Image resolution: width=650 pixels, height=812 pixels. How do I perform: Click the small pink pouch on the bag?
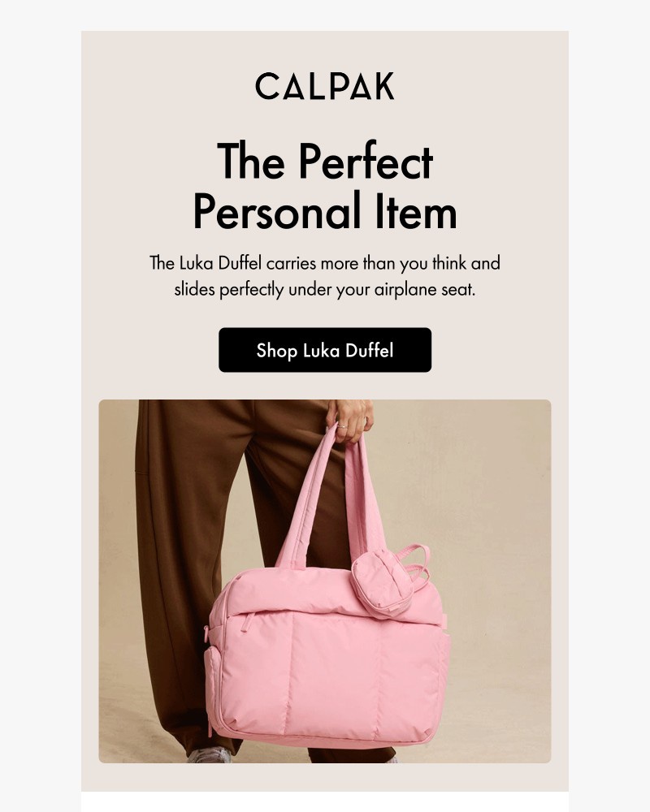(x=383, y=582)
